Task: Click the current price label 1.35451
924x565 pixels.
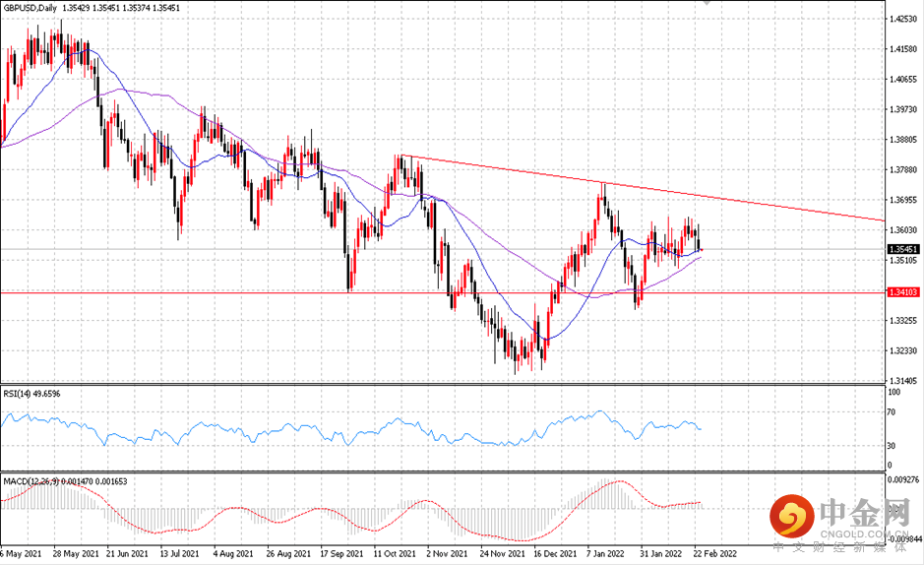Action: coord(903,249)
